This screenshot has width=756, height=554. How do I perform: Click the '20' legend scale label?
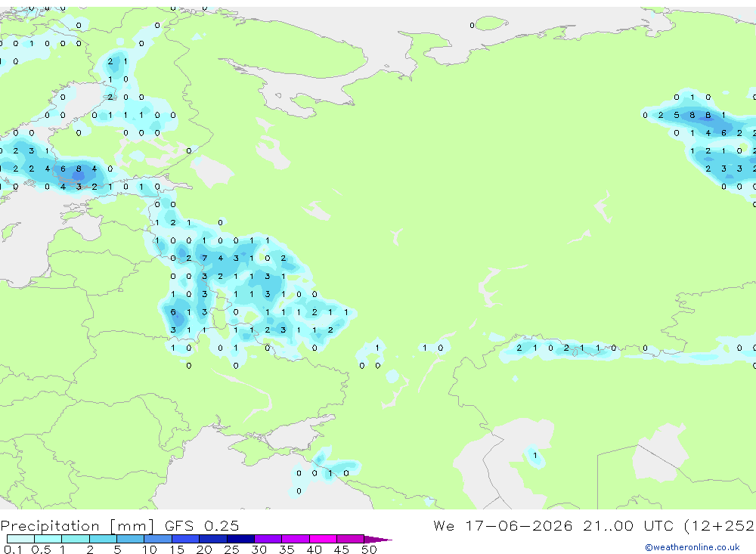pyautogui.click(x=204, y=549)
